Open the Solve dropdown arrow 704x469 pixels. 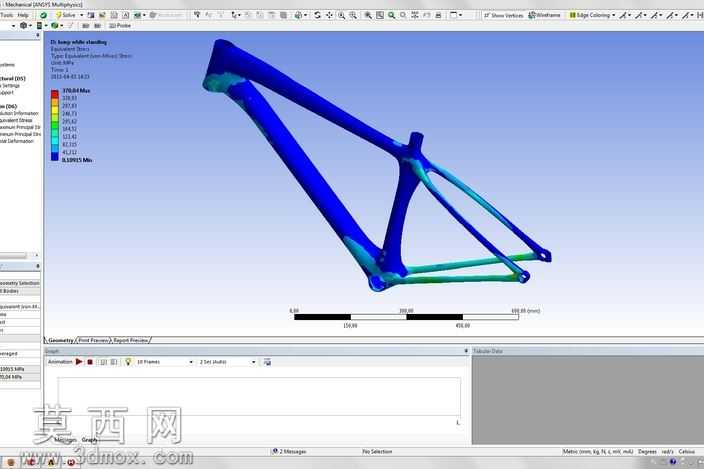[82, 15]
